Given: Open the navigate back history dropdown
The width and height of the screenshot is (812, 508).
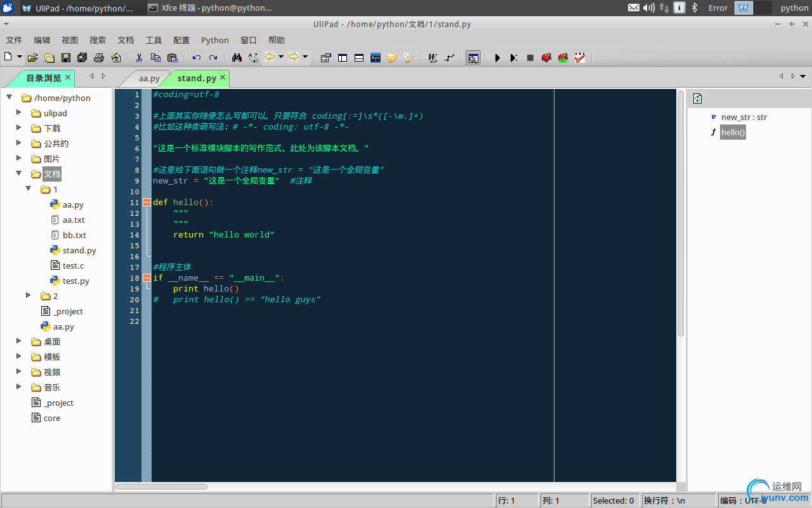Looking at the screenshot, I should pyautogui.click(x=281, y=57).
